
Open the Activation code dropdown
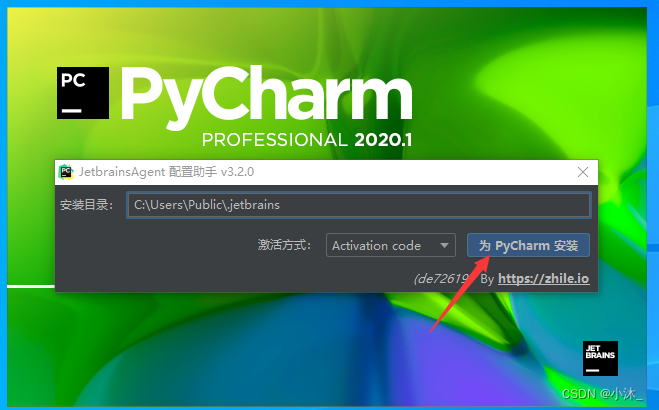tap(390, 245)
